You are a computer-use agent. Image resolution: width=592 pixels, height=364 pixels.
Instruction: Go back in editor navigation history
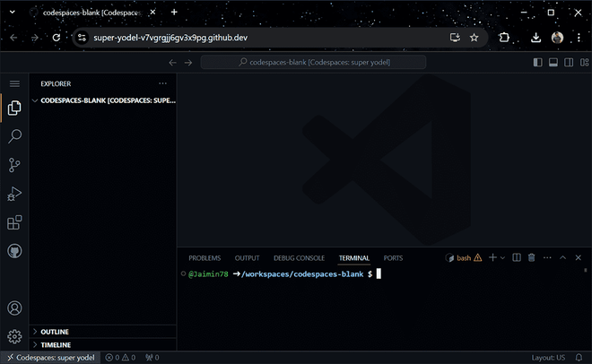(x=172, y=62)
